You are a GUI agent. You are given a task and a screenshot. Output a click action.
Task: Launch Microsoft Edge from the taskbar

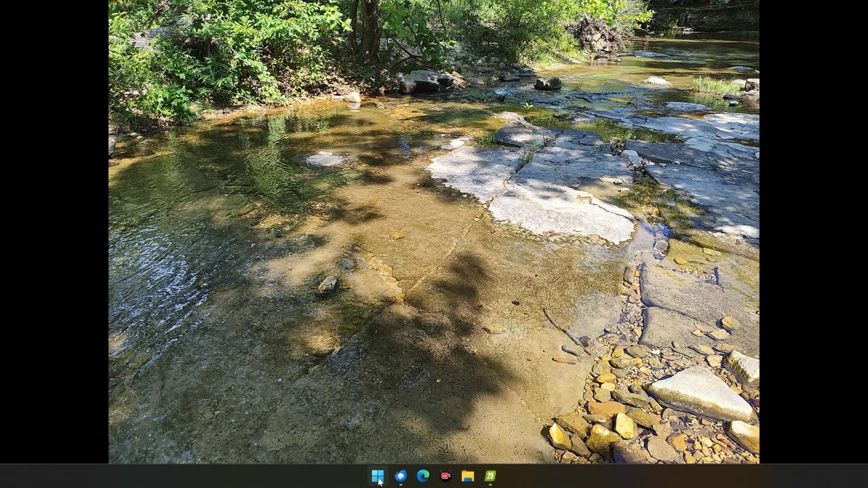point(422,476)
